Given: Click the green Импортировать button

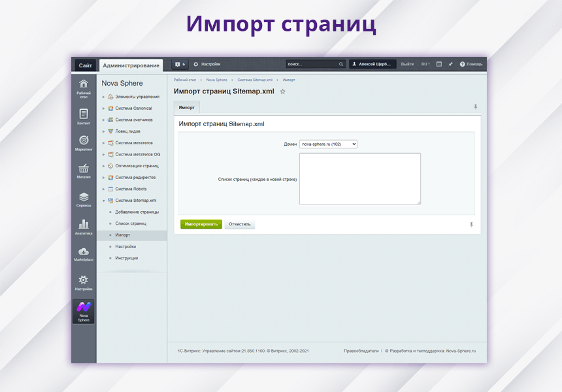Looking at the screenshot, I should click(201, 224).
